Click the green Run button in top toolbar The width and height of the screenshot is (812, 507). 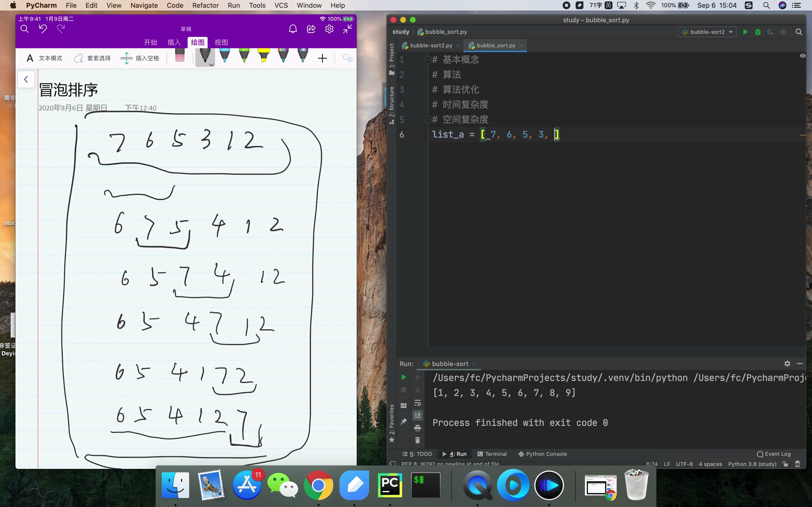[x=745, y=32]
